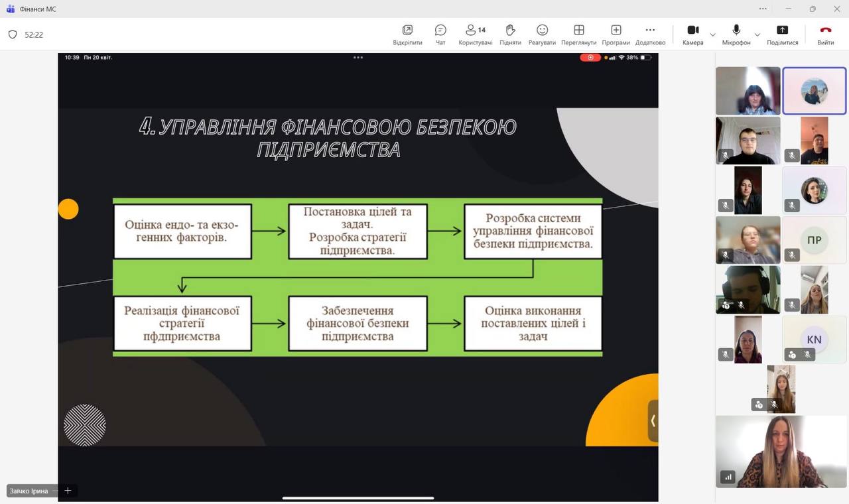This screenshot has width=849, height=504.
Task: Open the Переглянути view options
Action: tap(578, 34)
